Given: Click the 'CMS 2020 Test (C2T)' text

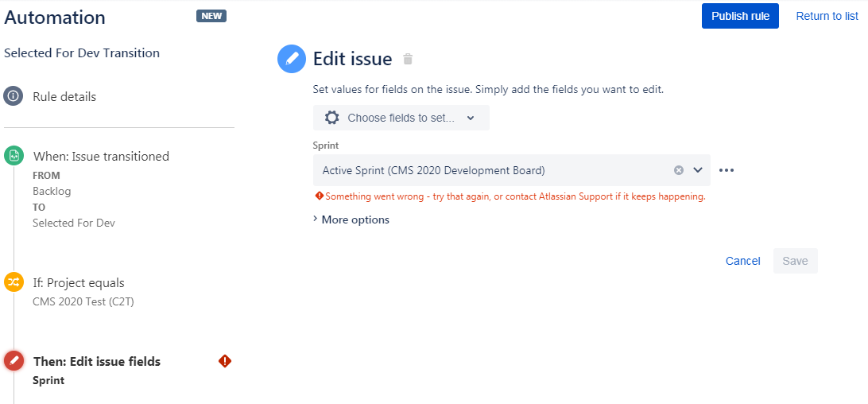Looking at the screenshot, I should click(83, 302).
